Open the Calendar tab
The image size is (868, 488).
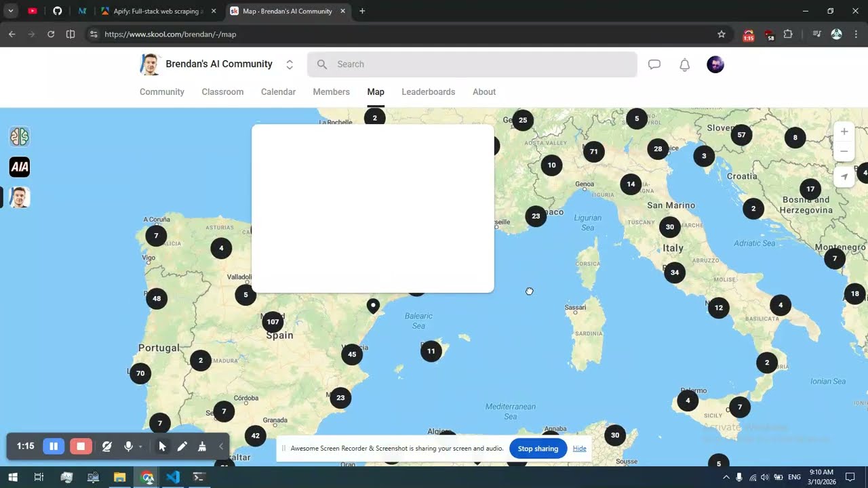point(278,91)
